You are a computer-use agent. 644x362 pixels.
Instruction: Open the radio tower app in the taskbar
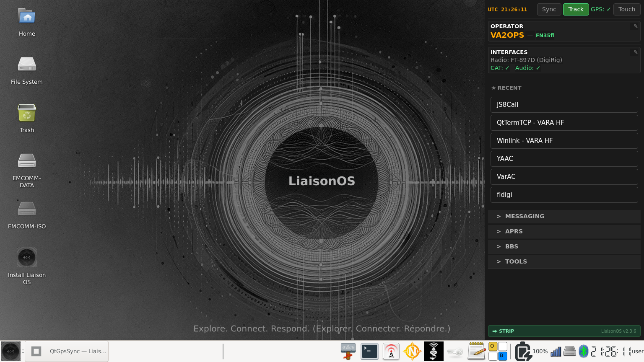pyautogui.click(x=391, y=351)
